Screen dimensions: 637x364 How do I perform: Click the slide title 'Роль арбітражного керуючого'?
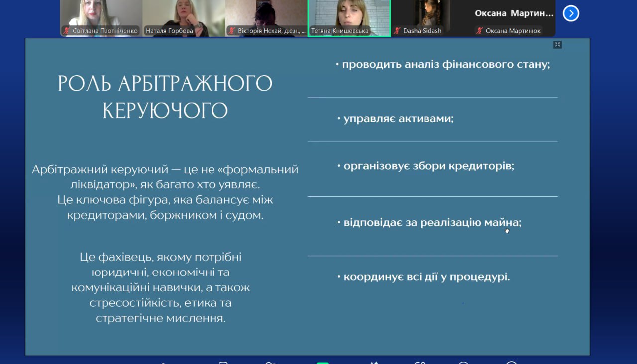(x=165, y=97)
